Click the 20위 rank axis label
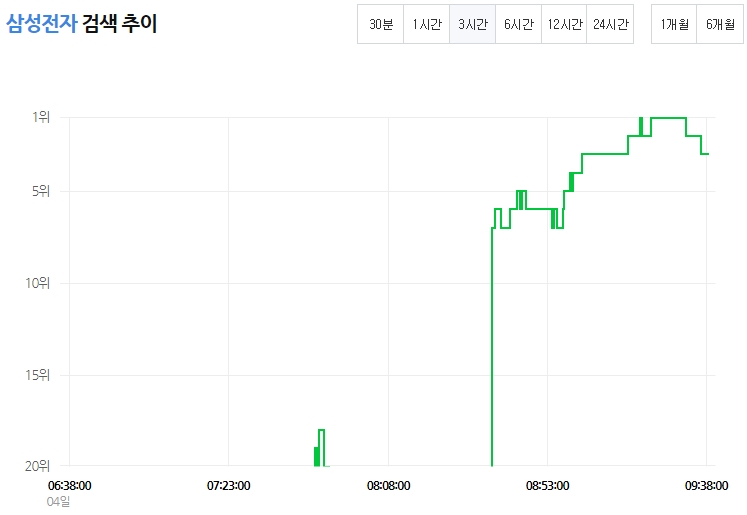Screen dimensions: 747x515 (x=38, y=465)
